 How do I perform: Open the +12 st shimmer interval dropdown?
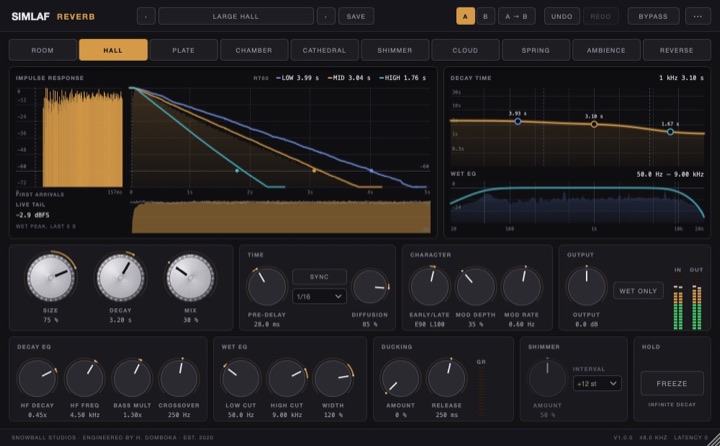point(597,384)
